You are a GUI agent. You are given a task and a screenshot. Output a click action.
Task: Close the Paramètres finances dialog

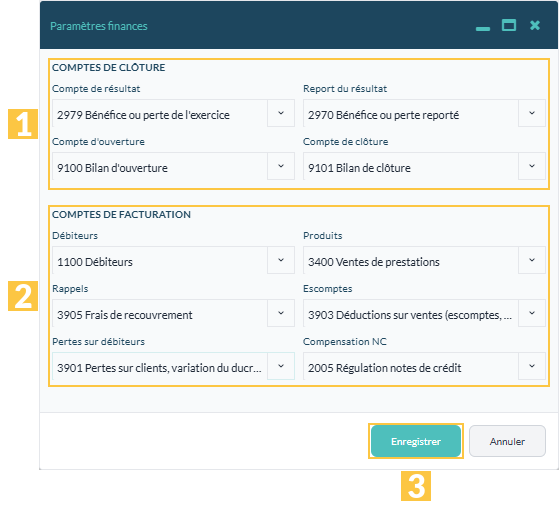point(535,25)
